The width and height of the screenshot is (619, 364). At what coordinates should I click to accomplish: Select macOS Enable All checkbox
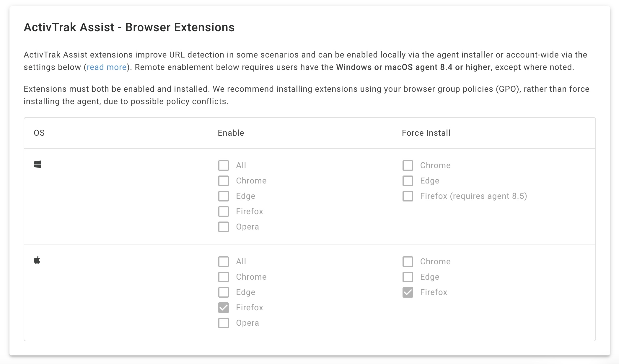coord(223,261)
